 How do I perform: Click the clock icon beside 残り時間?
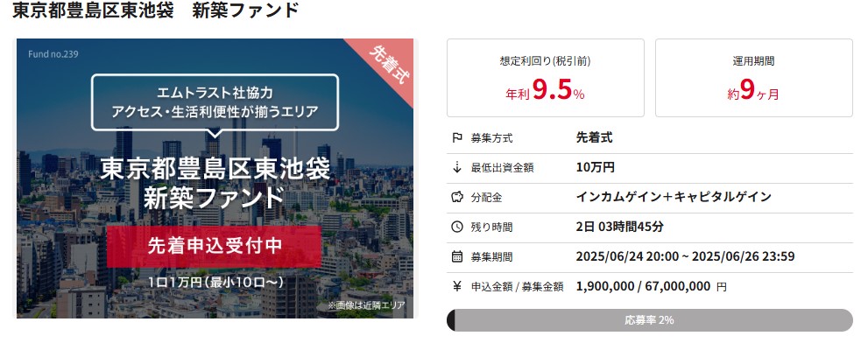pyautogui.click(x=456, y=227)
